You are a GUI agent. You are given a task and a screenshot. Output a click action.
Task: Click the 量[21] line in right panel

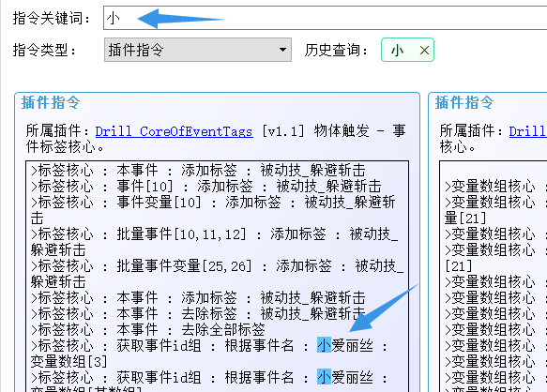pyautogui.click(x=465, y=219)
